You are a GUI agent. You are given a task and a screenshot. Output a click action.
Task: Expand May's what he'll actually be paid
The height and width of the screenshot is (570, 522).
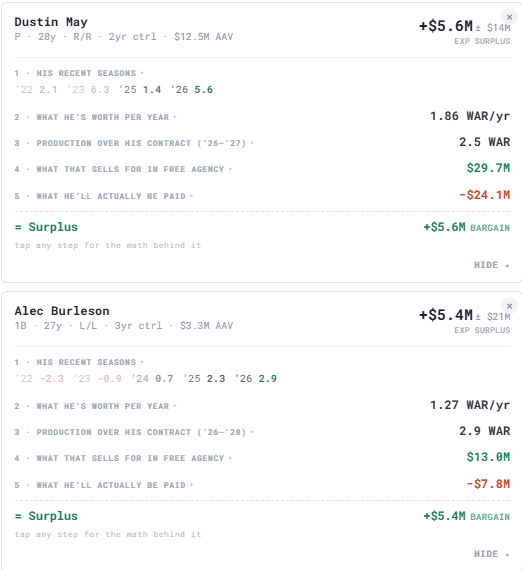tap(262, 196)
